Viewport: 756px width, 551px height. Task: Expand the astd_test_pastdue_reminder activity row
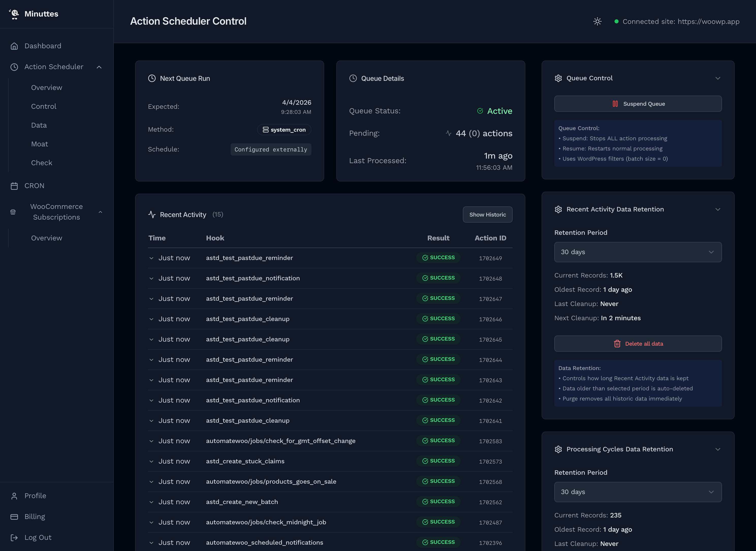pos(152,258)
